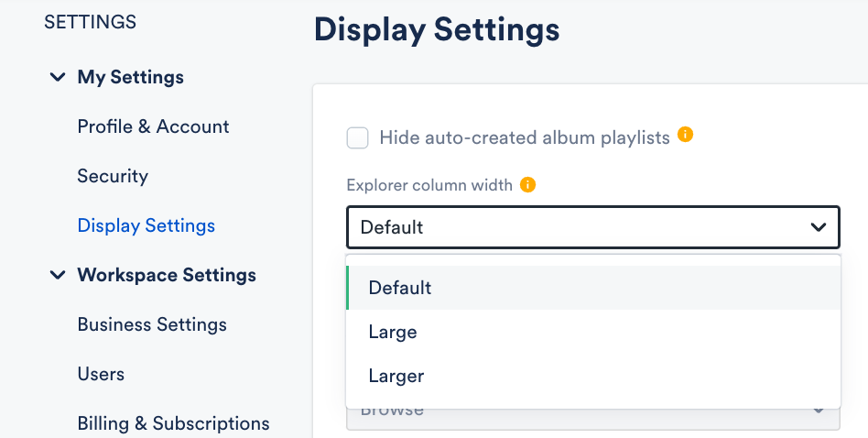Pick the Larger column width option
The height and width of the screenshot is (438, 868).
click(x=396, y=376)
